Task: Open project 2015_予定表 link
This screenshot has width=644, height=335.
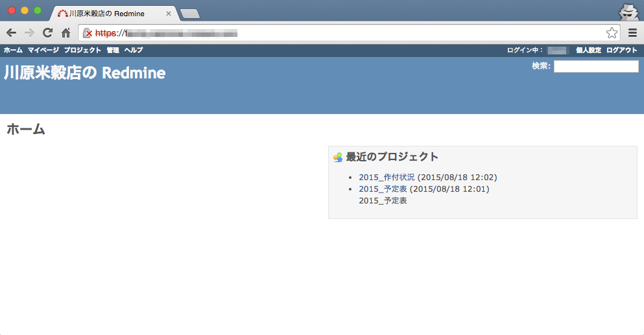Action: (x=383, y=189)
